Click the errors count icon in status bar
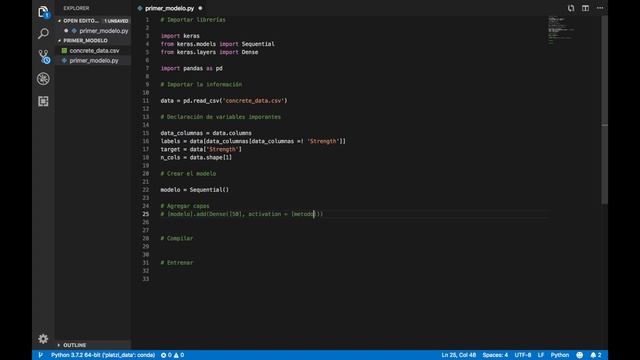This screenshot has height=360, width=640. pos(163,355)
